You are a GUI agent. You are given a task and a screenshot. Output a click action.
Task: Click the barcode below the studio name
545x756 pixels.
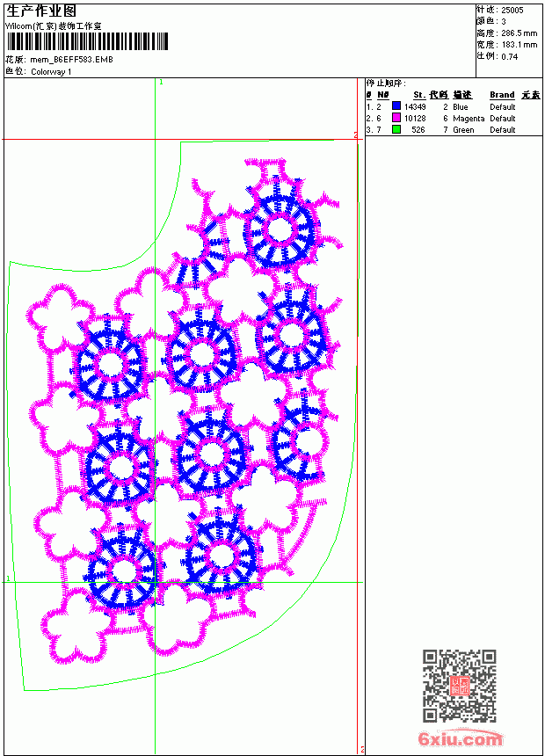(87, 41)
